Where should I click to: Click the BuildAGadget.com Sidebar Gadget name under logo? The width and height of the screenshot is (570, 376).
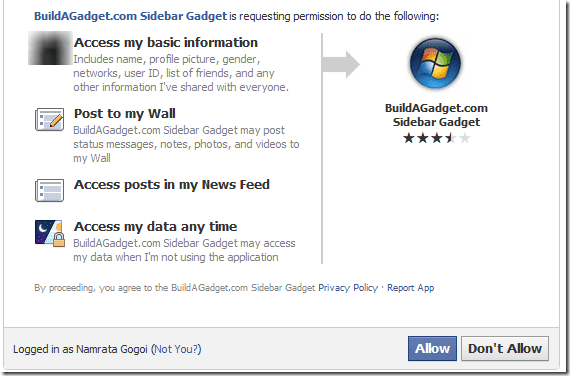(436, 115)
